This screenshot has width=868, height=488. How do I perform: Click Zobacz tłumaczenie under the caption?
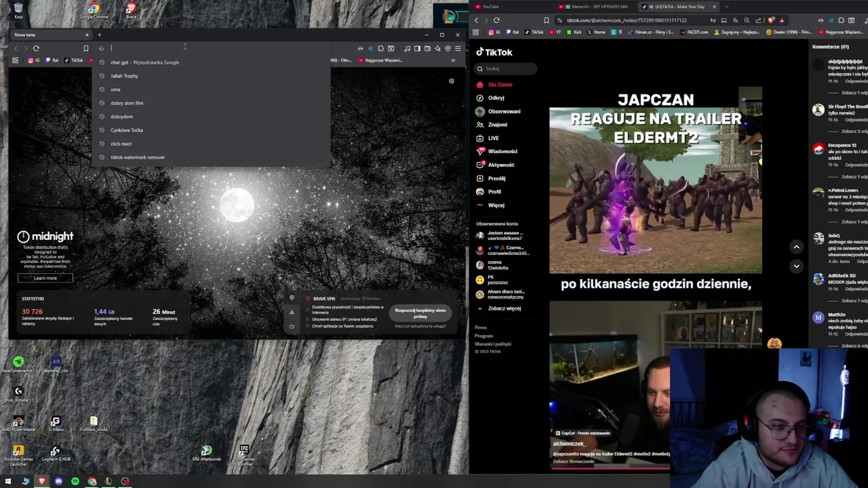pyautogui.click(x=573, y=462)
